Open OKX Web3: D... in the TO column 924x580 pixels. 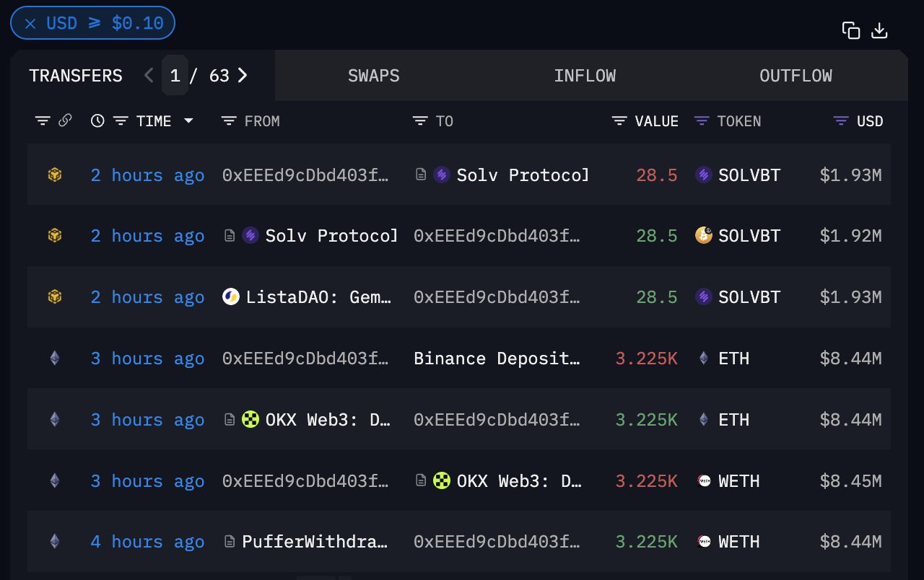(520, 481)
